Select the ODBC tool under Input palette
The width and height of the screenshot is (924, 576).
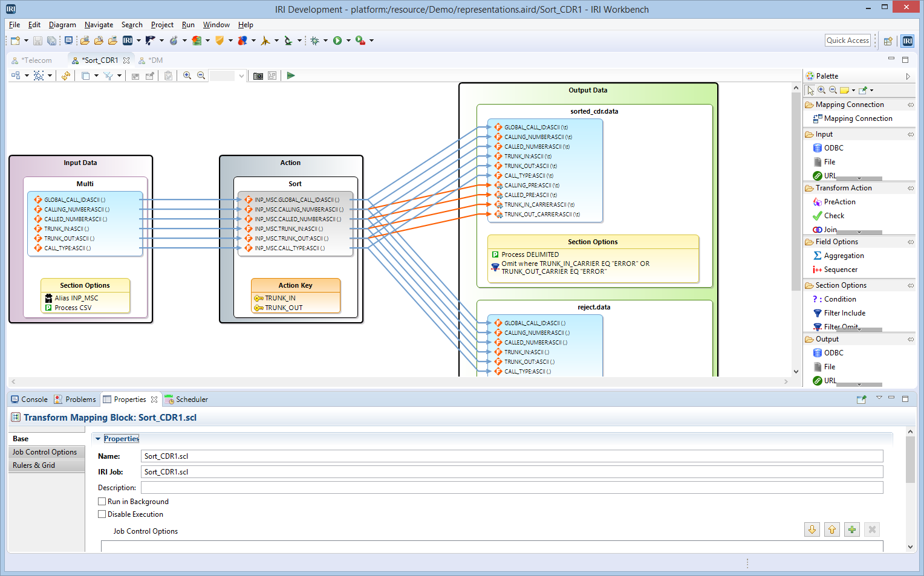pos(833,148)
